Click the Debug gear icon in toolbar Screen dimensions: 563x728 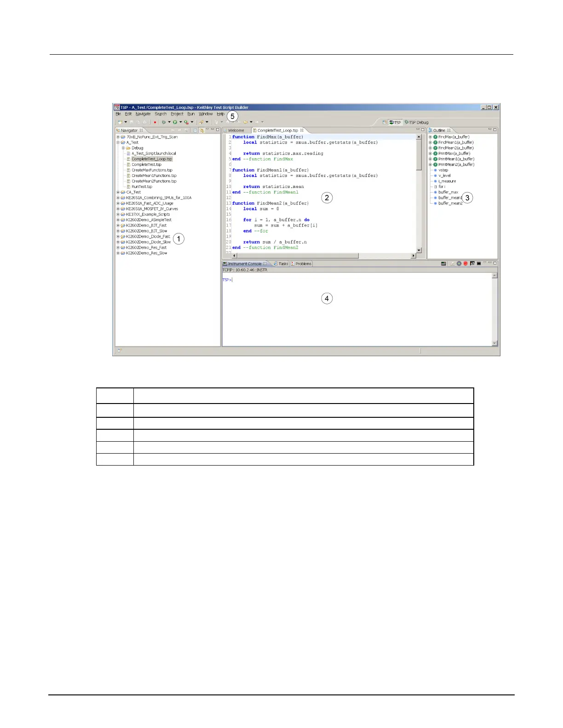click(164, 122)
